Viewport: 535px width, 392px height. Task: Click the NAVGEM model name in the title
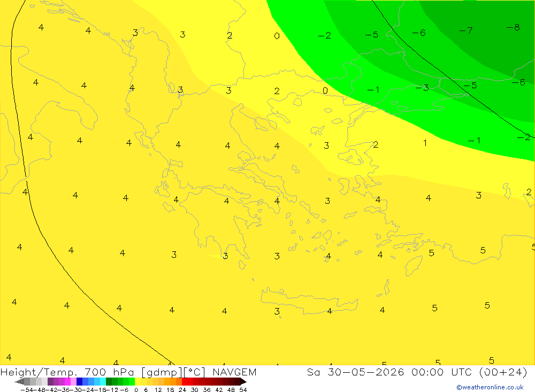pos(234,372)
